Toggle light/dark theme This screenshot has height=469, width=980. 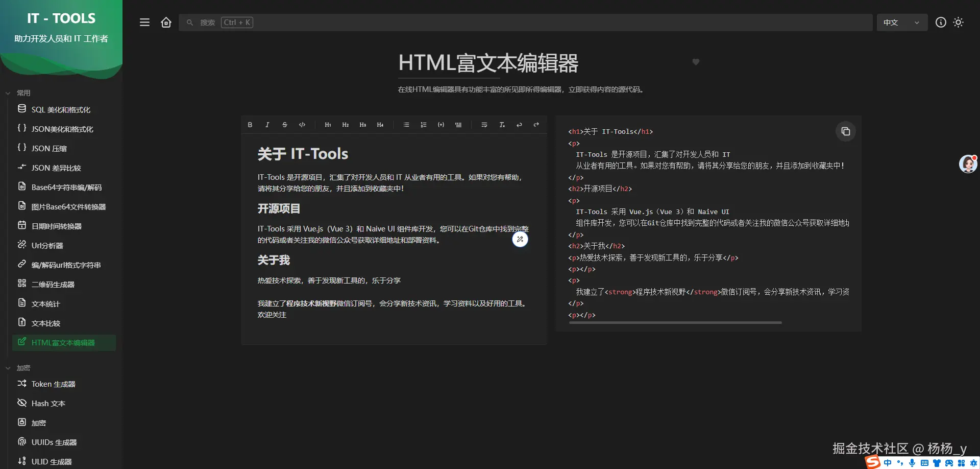tap(959, 22)
